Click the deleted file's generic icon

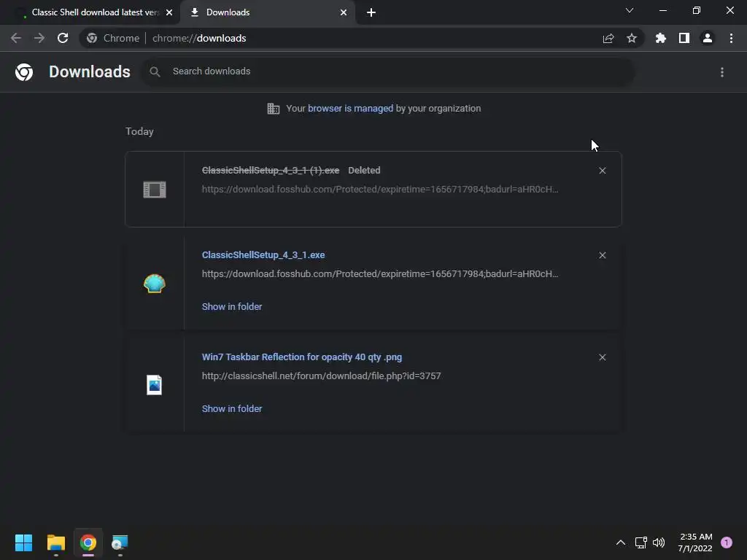tap(155, 190)
